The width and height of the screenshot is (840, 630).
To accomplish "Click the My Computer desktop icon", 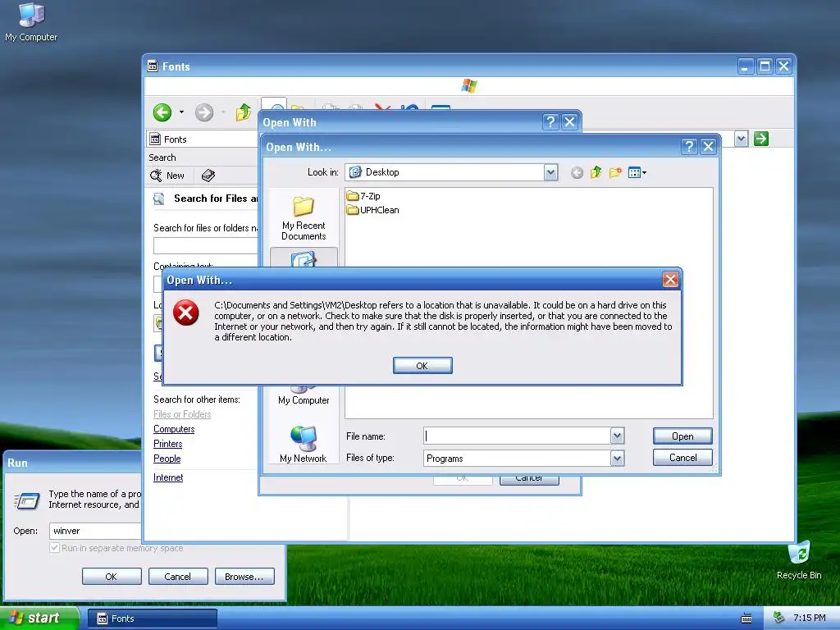I will coord(31,22).
